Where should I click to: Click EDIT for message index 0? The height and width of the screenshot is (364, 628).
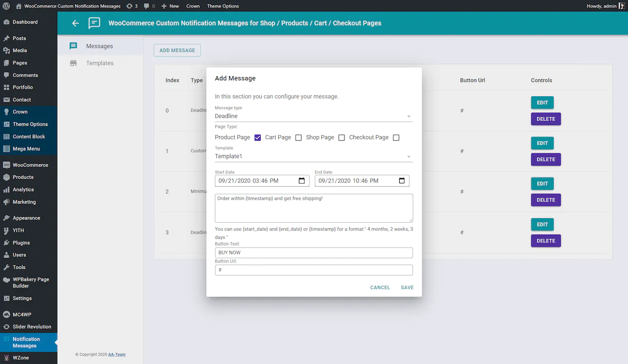coord(542,103)
